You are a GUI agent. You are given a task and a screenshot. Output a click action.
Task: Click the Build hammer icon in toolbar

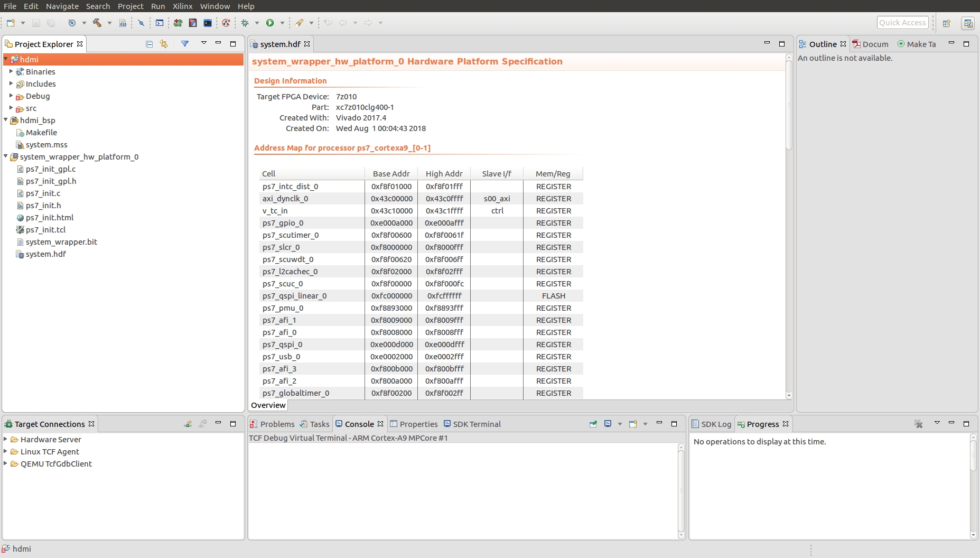[x=97, y=23]
